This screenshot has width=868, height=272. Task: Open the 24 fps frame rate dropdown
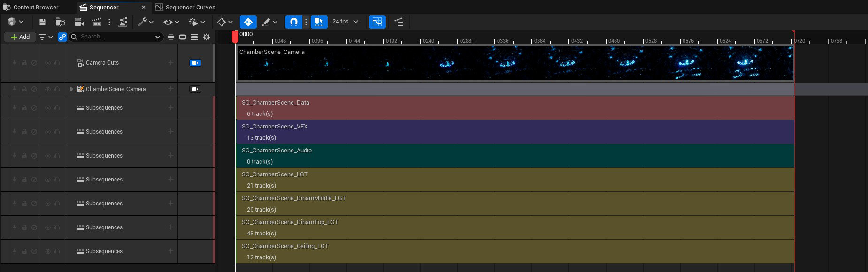tap(345, 22)
